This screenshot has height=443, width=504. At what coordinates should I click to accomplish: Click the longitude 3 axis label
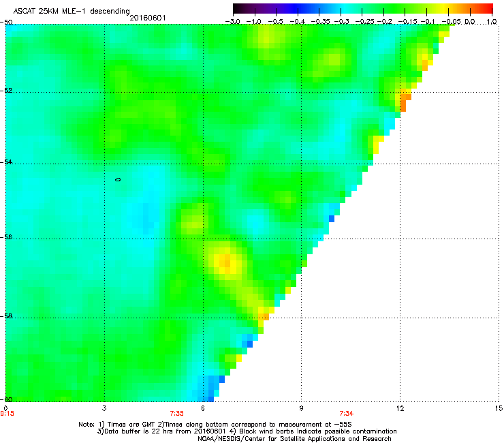click(x=104, y=408)
